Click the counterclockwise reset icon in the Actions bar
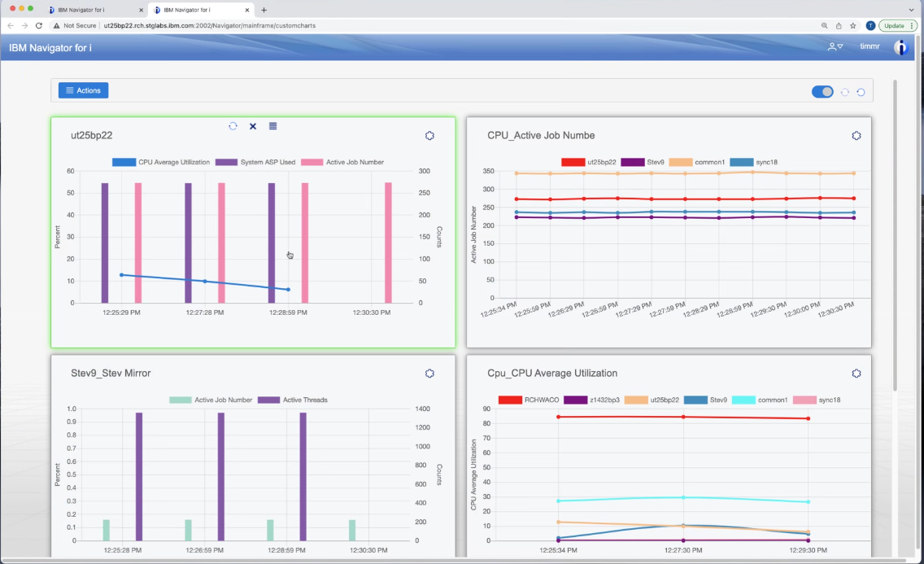Screen dimensions: 924x564 coord(861,92)
